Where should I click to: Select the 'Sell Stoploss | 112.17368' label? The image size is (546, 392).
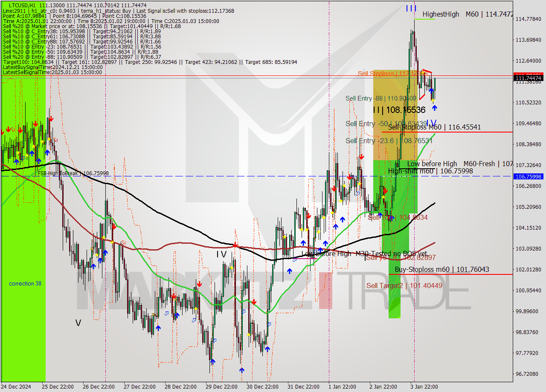tap(392, 73)
